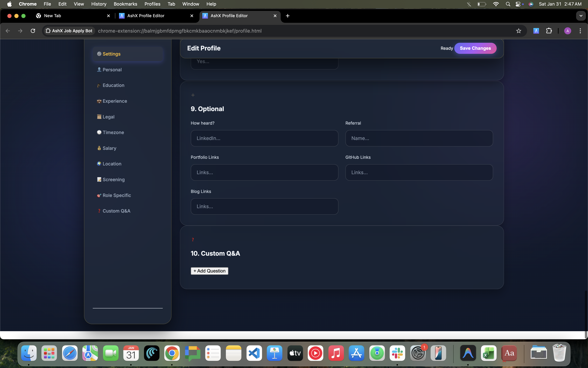This screenshot has width=588, height=368.
Task: Select Personal in sidebar
Action: coord(128,70)
